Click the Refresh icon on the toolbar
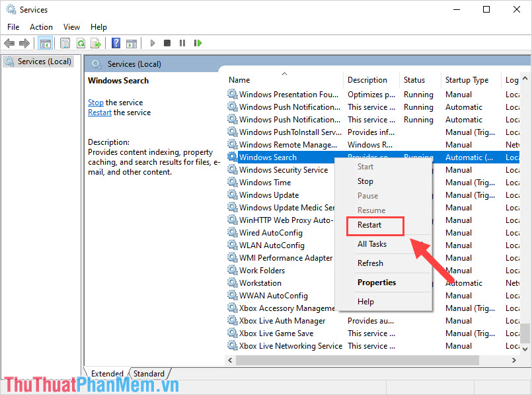This screenshot has height=395, width=532. click(81, 42)
